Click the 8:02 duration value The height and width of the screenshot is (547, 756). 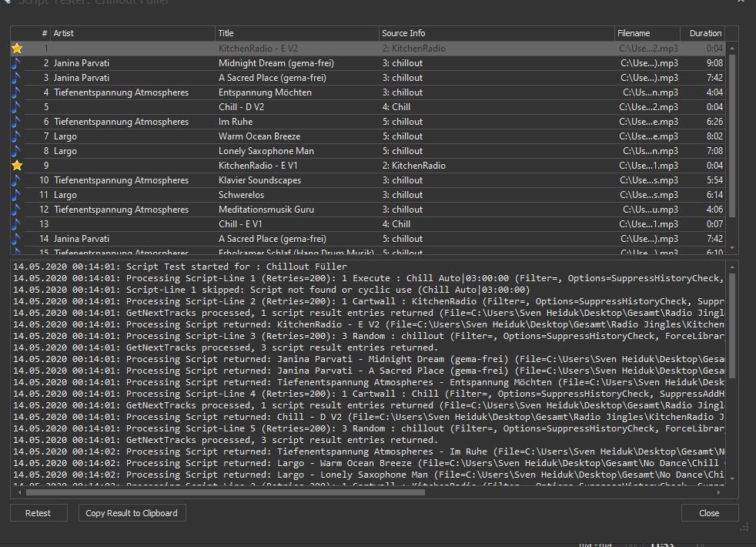[x=714, y=136]
